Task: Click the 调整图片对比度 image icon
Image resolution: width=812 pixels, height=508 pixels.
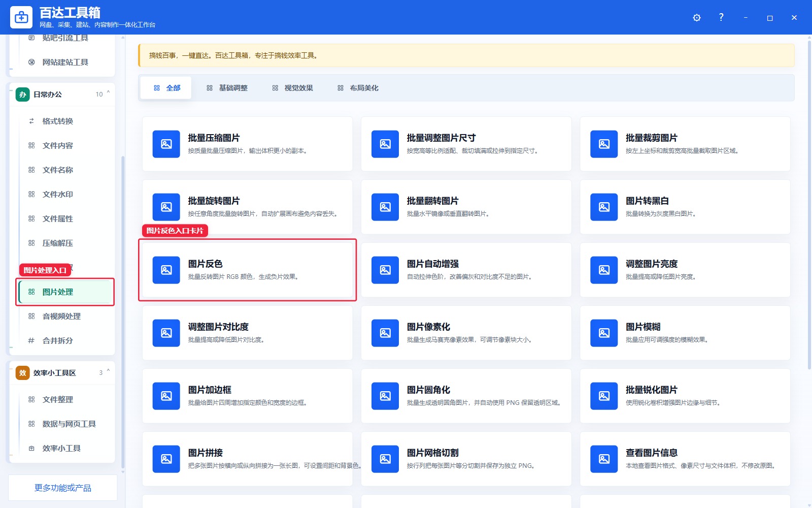Action: 166,333
